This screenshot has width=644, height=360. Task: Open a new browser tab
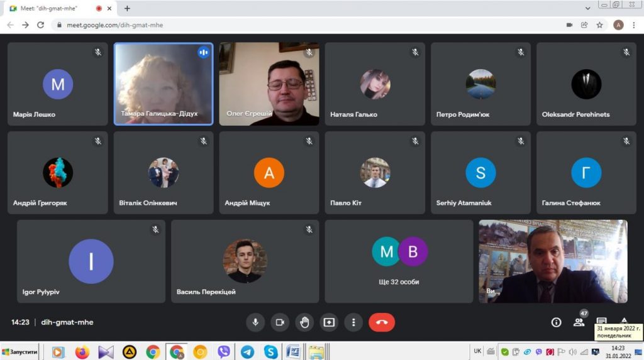point(127,8)
